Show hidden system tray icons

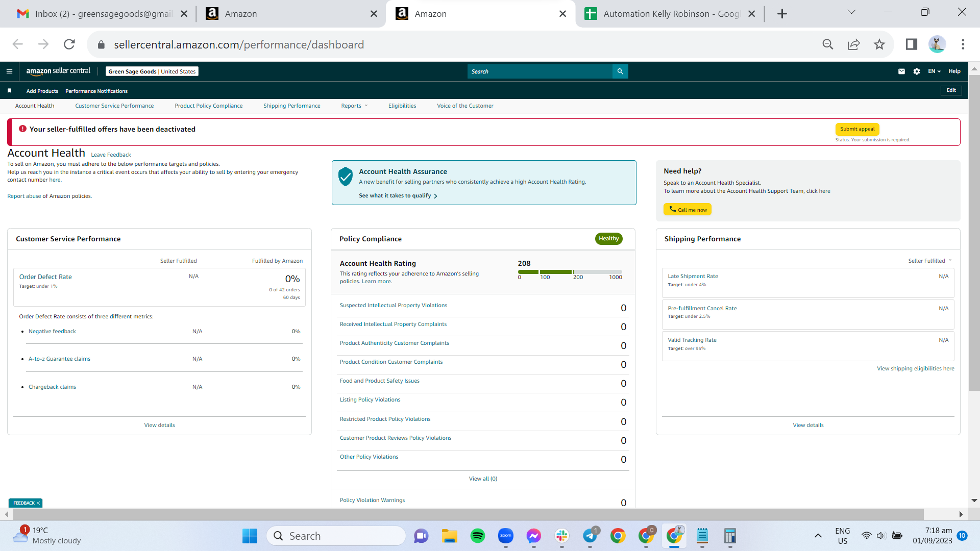[x=818, y=536]
